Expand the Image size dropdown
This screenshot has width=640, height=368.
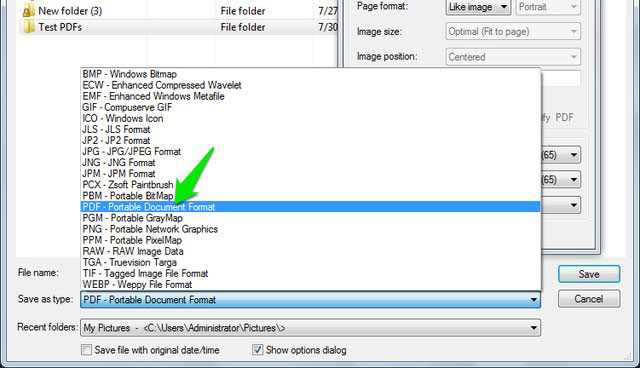coord(513,31)
